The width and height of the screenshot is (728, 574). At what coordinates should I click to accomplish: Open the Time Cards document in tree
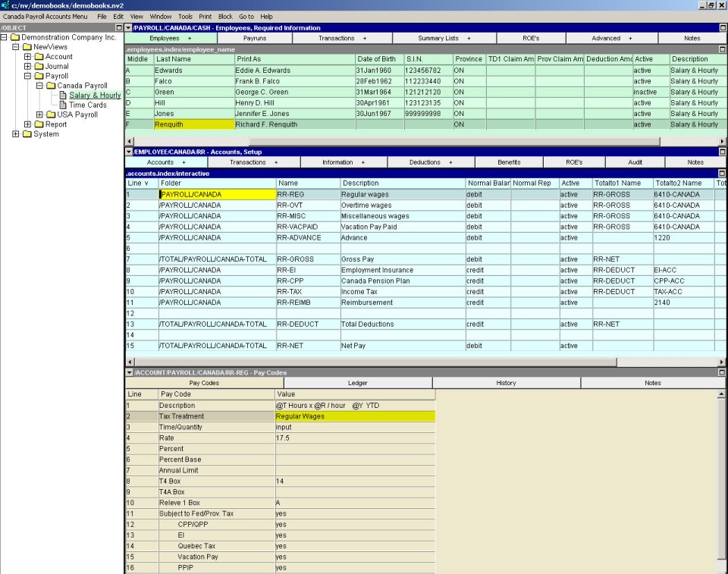click(86, 105)
